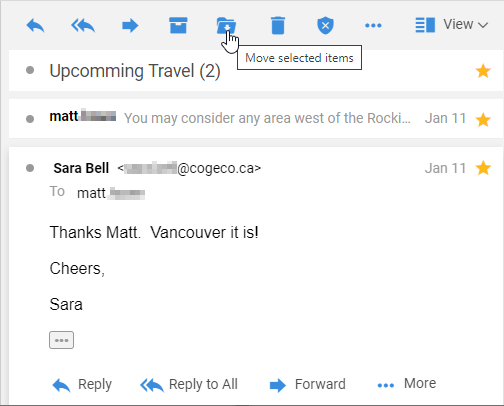Click the Forward arrow icon in top toolbar
The image size is (504, 406).
click(x=130, y=26)
